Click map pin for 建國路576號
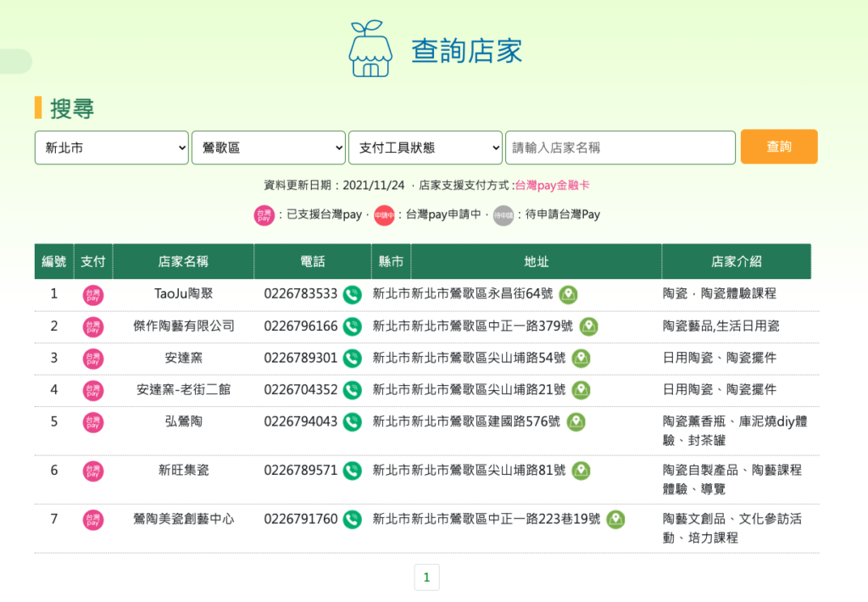Screen dimensions: 868x602 click(x=576, y=422)
